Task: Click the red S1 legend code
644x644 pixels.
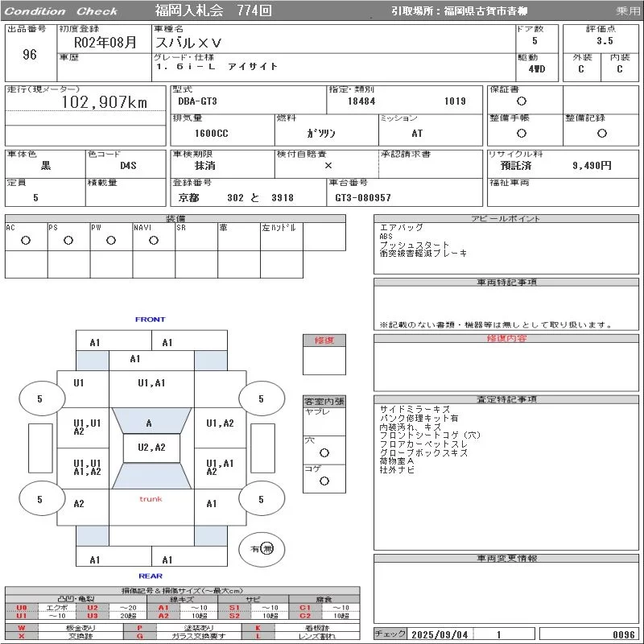Action: click(x=234, y=608)
